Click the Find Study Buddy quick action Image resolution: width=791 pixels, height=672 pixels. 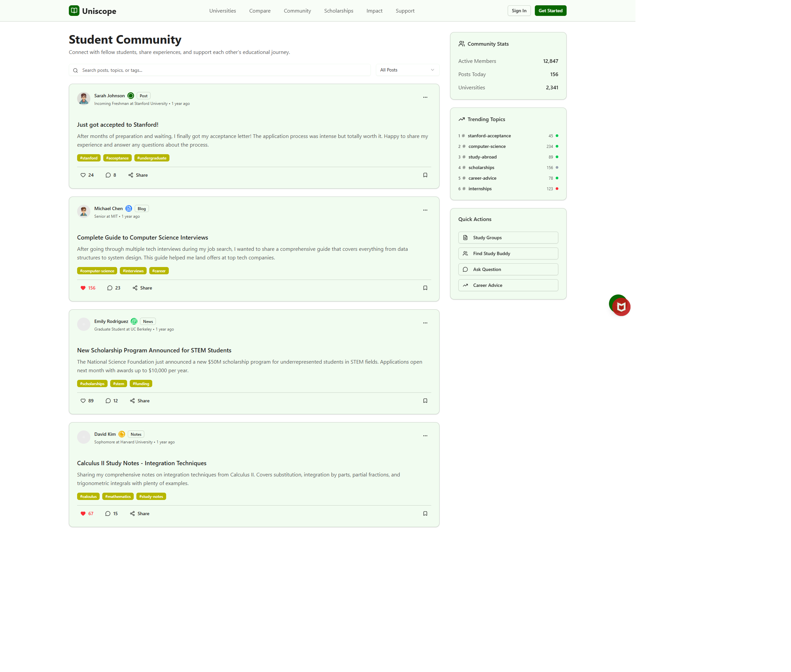[x=508, y=254]
